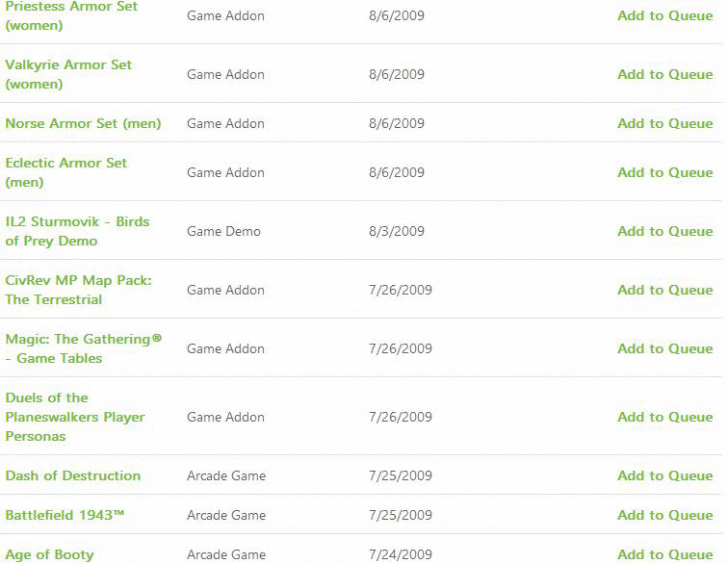Screen dimensions: 728x564
Task: Open IL2 Sturmovik Birds of Prey Demo
Action: (77, 231)
